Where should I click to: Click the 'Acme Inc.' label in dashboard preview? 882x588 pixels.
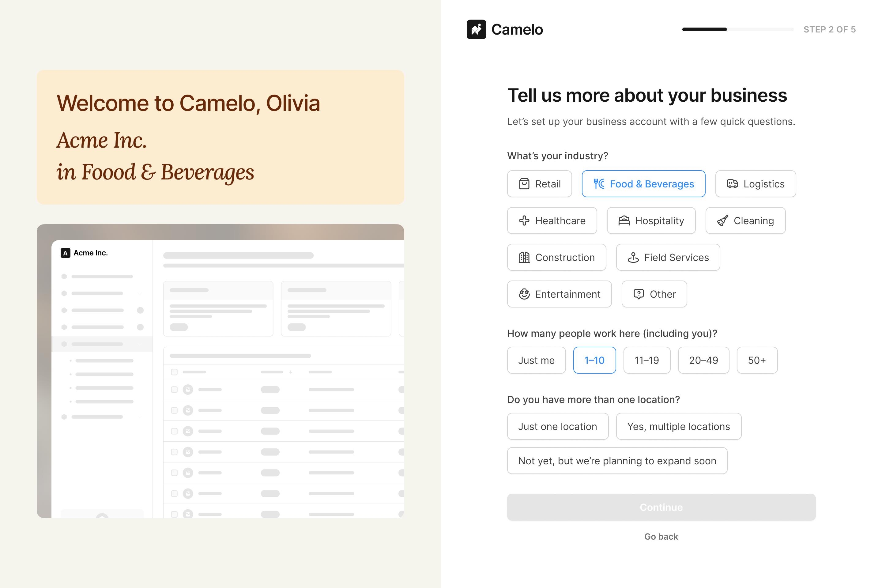[x=91, y=253]
